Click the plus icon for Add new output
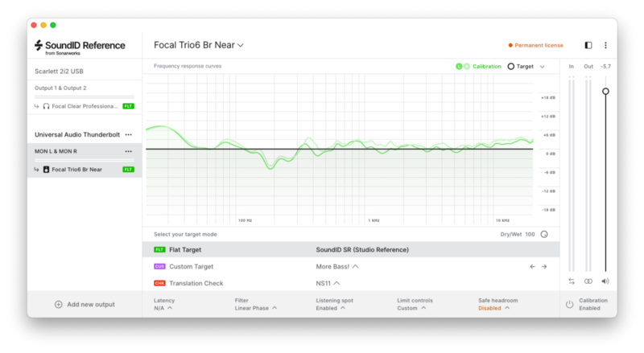Screen dimensions: 644x353 click(58, 305)
